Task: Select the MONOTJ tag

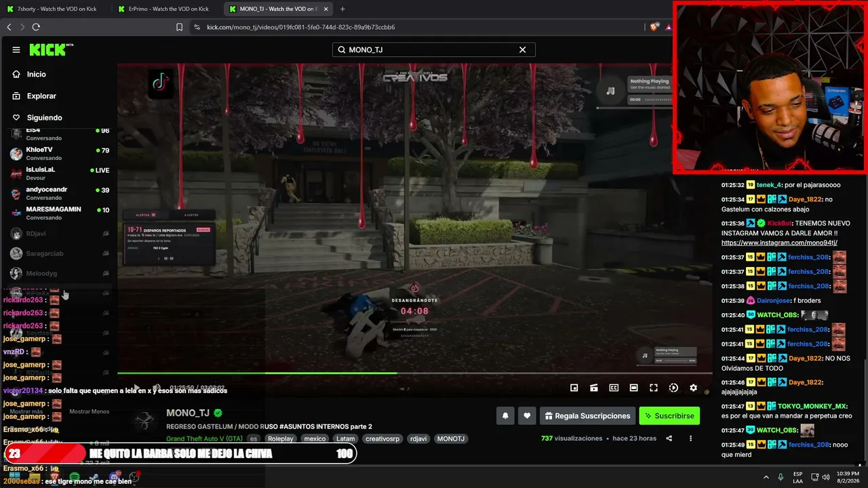Action: [x=451, y=439]
